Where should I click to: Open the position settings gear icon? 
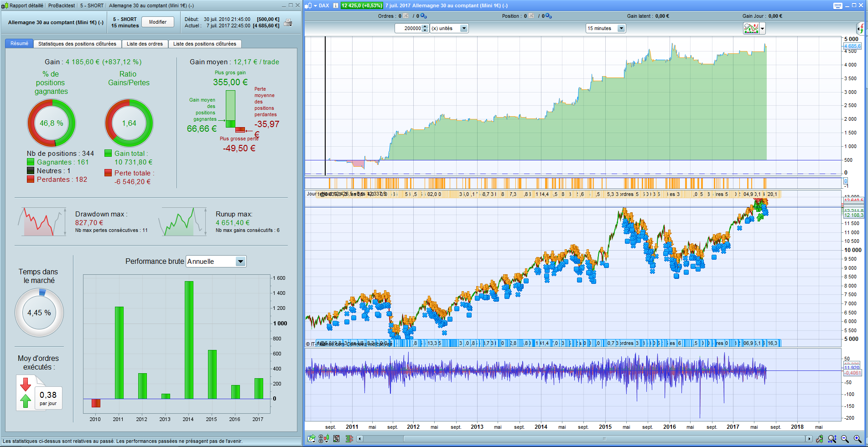click(x=549, y=16)
